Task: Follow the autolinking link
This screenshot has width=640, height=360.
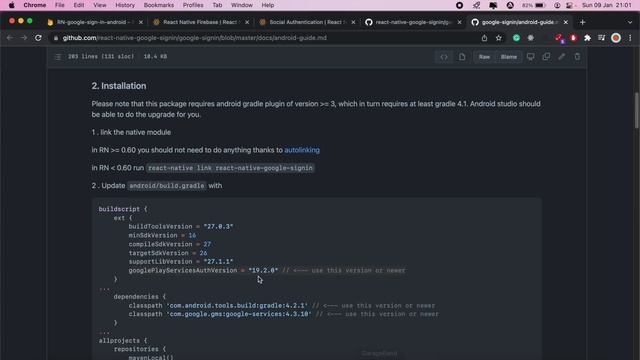Action: coord(302,150)
